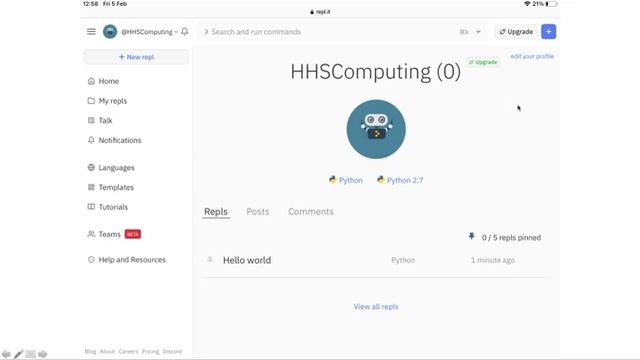Create a repl with blue plus button
Screen dimensions: 640x360
point(549,31)
